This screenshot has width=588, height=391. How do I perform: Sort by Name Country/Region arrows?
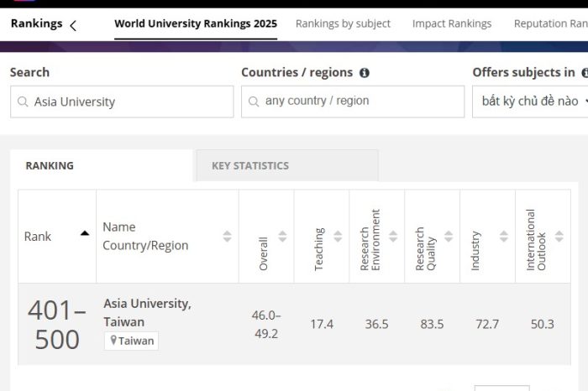[227, 237]
